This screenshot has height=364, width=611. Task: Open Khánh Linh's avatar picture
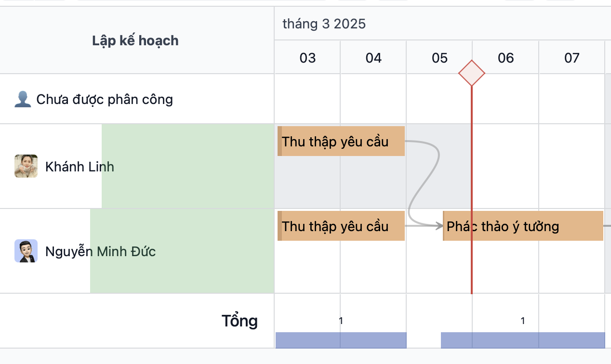coord(26,166)
